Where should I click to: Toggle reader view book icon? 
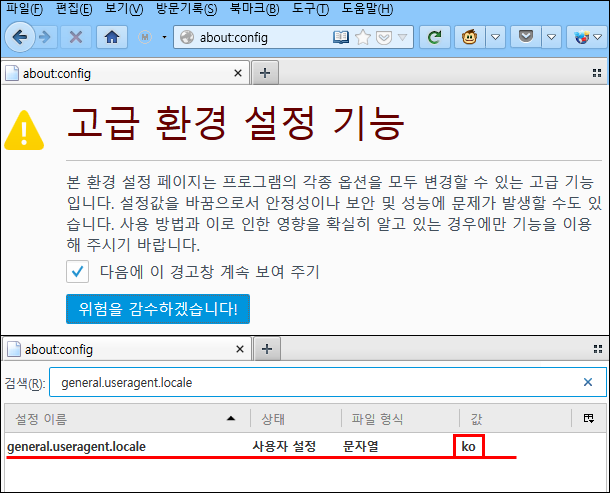coord(341,37)
